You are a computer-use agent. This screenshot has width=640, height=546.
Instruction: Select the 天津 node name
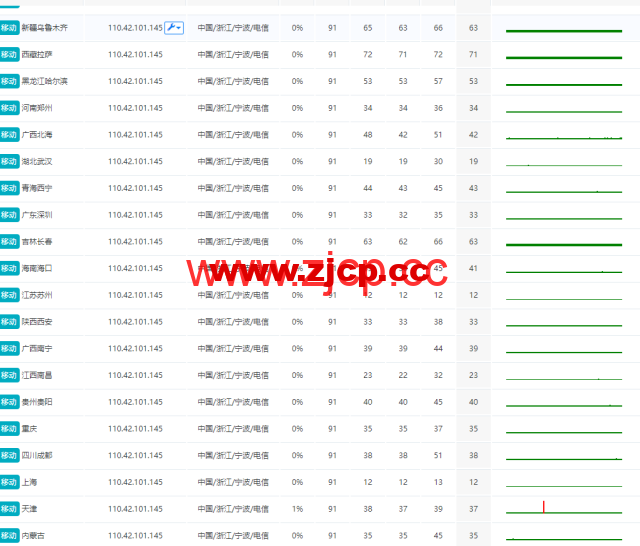[29, 509]
